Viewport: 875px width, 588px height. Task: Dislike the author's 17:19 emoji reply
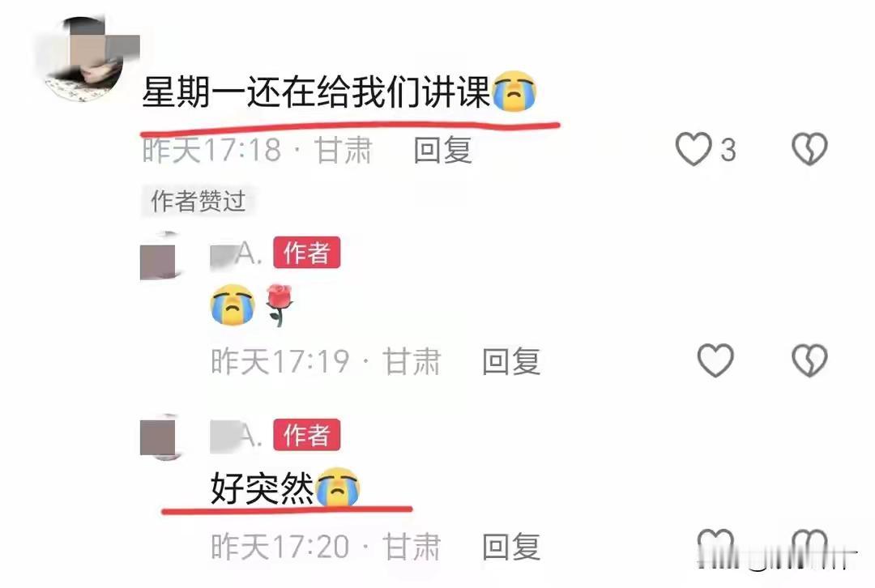pyautogui.click(x=809, y=360)
